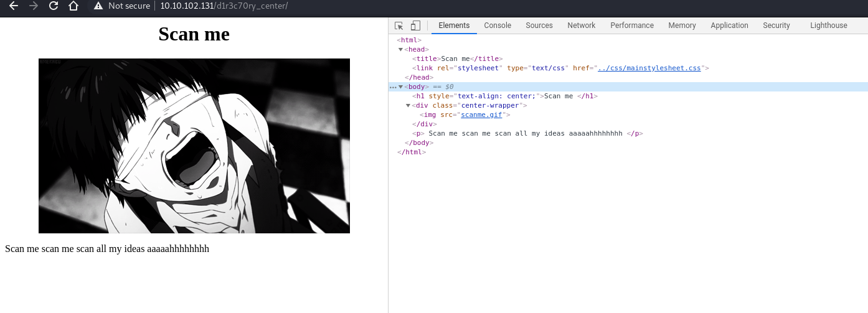Toggle the device toolbar emulation
Screen dimensions: 868x313
[x=415, y=26]
